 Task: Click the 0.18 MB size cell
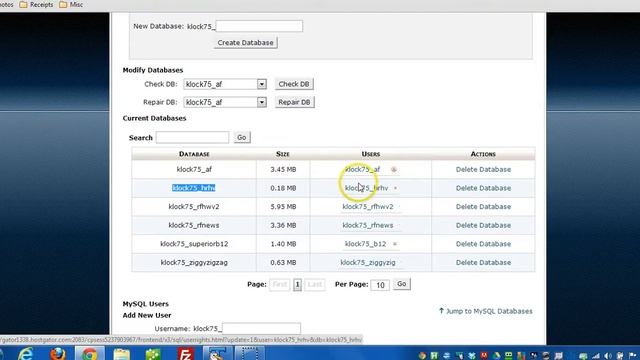283,188
